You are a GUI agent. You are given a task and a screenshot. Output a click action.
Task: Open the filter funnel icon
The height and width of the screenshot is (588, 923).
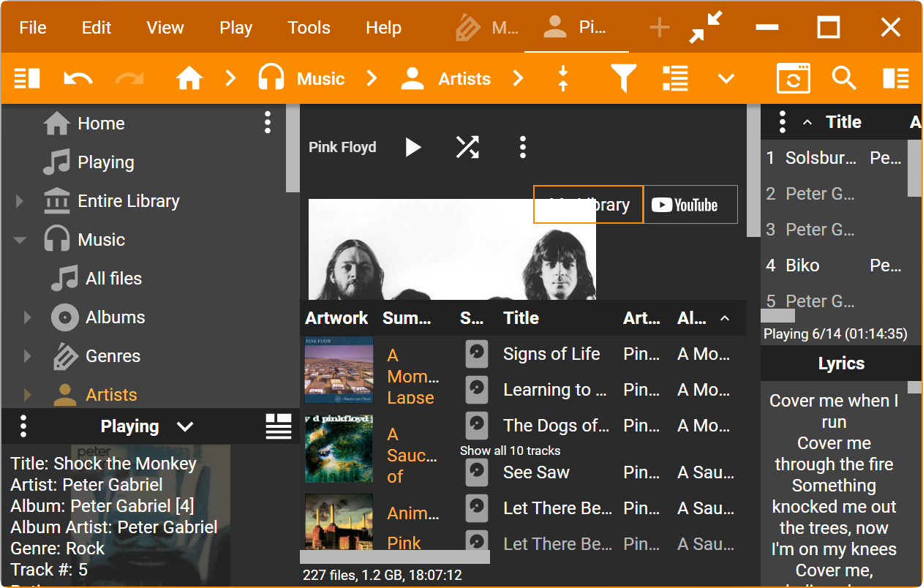pos(623,78)
